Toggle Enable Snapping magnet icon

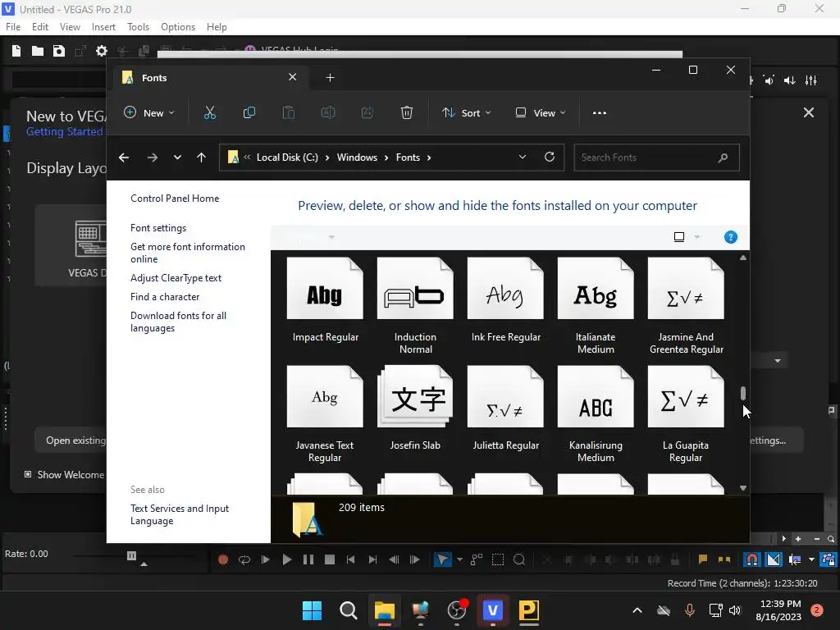click(x=752, y=559)
